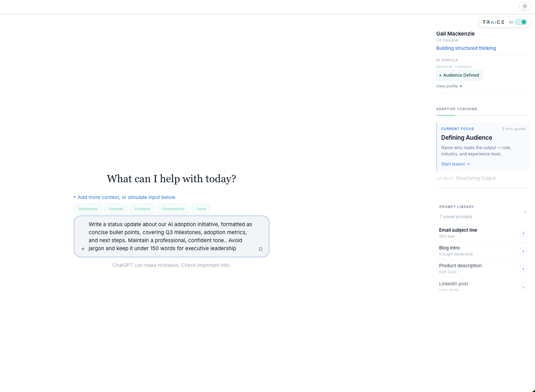Add Email subject line prompt with plus icon

[523, 233]
